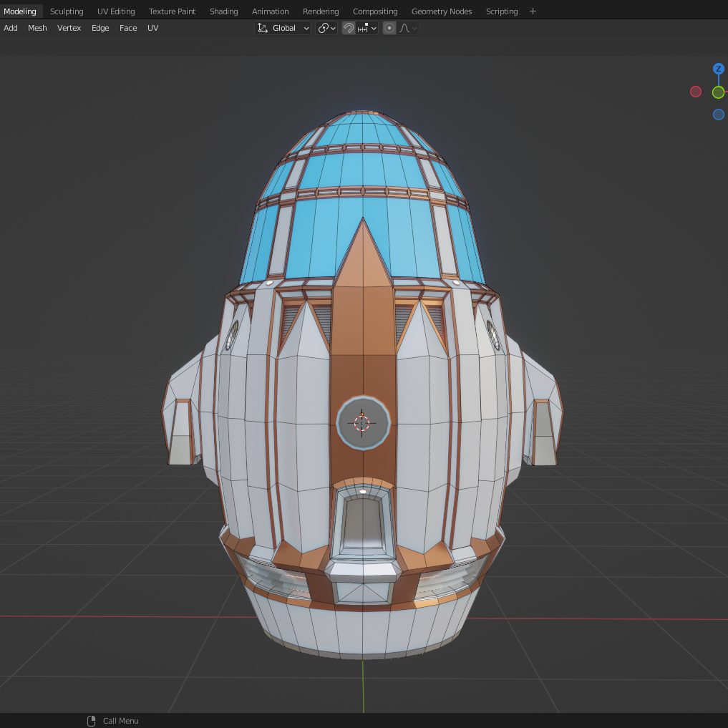Screen dimensions: 728x728
Task: Click the transform pivot point icon
Action: pos(324,28)
